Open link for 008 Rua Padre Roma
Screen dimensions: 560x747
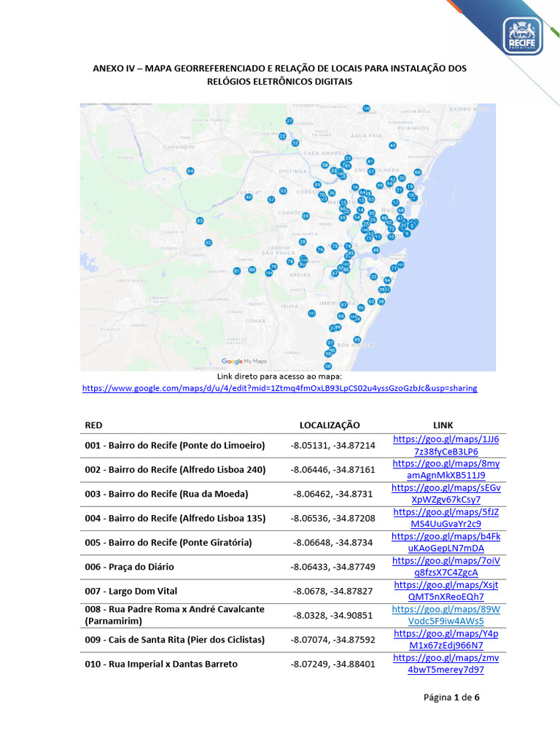click(446, 615)
